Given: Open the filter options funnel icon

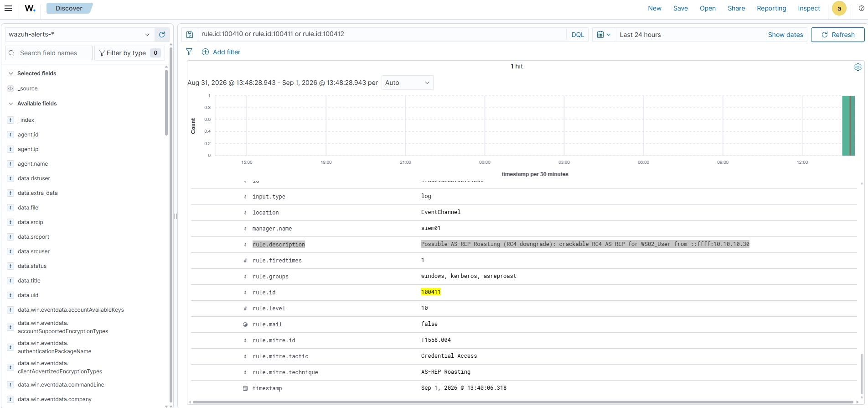Looking at the screenshot, I should [189, 52].
